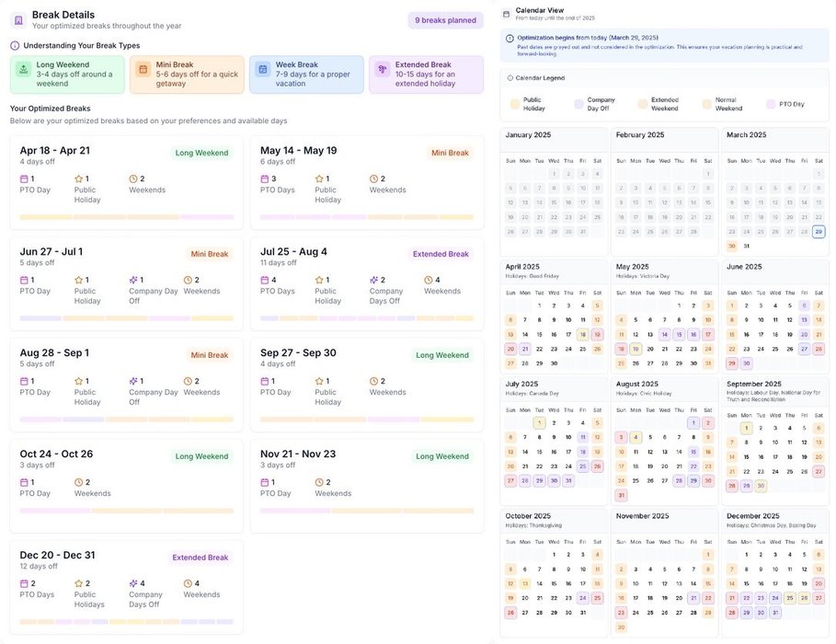Select March 29 today cell in calendar
This screenshot has width=836, height=644.
(819, 232)
